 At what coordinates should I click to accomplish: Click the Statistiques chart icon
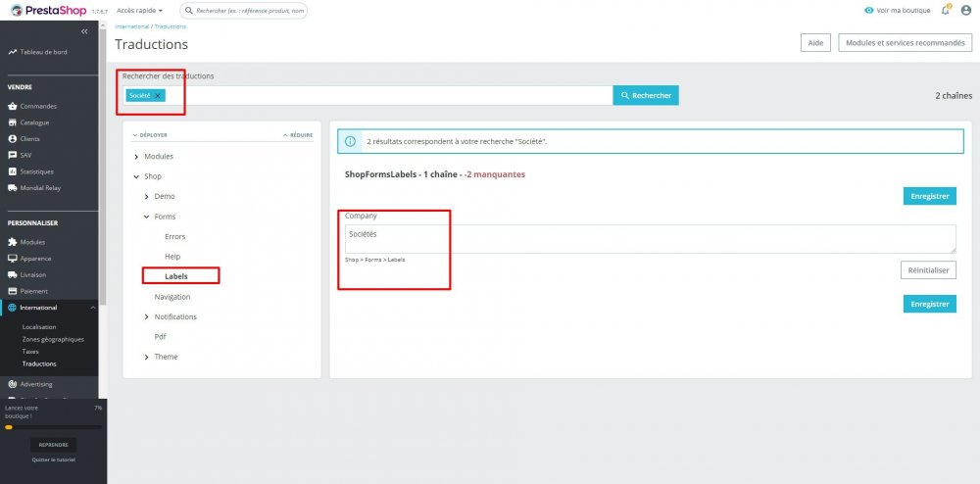coord(12,171)
